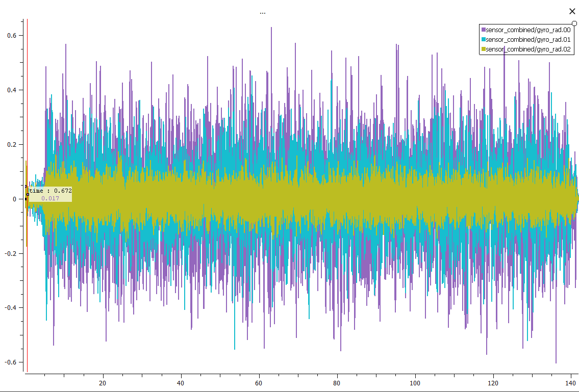
Task: Click the 60 tick on the time axis
Action: pyautogui.click(x=259, y=383)
